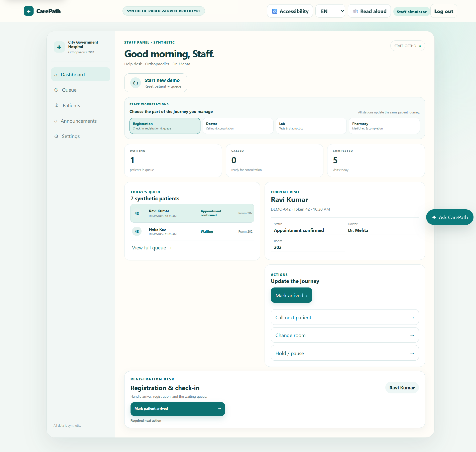Open the Queue sidebar item
This screenshot has height=452, width=476.
pos(81,90)
